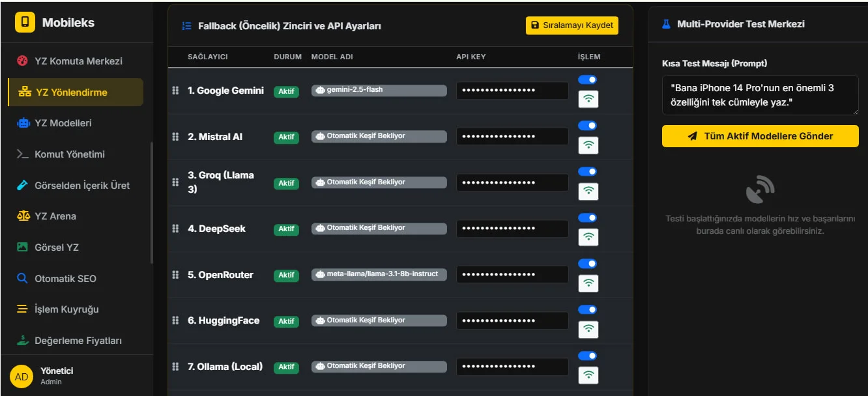Viewport: 868px width, 396px height.
Task: Click the flask icon in Test Merkezi header
Action: point(666,24)
